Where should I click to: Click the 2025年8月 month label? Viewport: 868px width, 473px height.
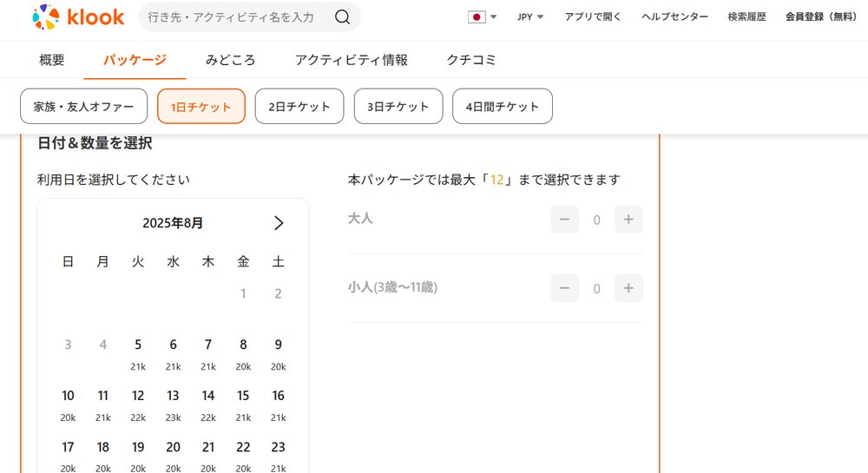pos(173,223)
